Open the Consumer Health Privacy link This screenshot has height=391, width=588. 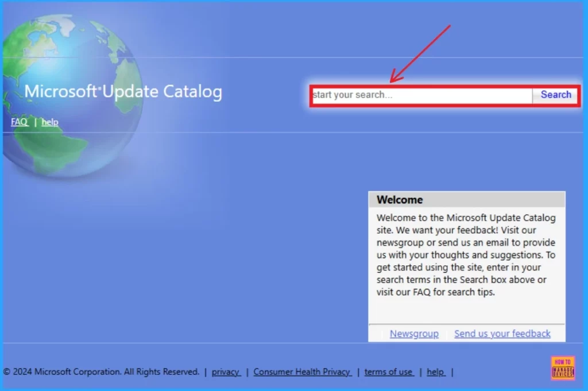pyautogui.click(x=302, y=371)
